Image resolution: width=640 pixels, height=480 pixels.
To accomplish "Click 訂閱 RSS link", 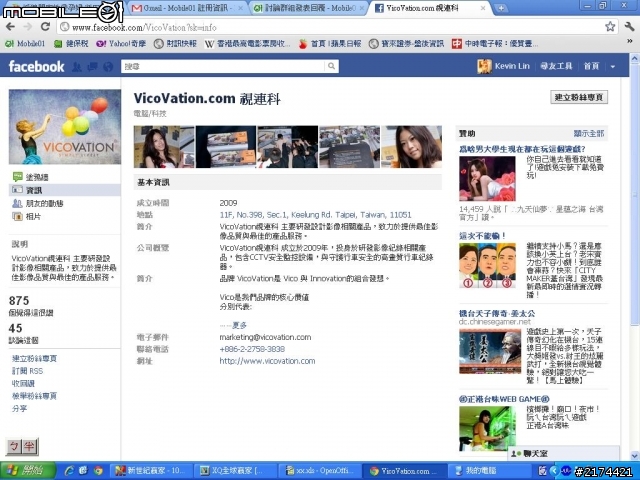I will (27, 371).
